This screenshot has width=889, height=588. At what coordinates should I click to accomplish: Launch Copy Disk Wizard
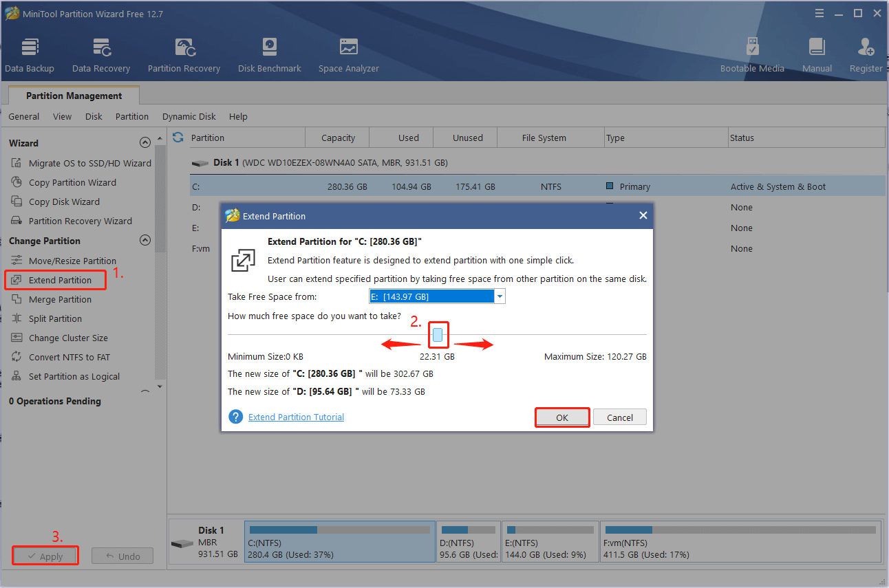coord(55,202)
